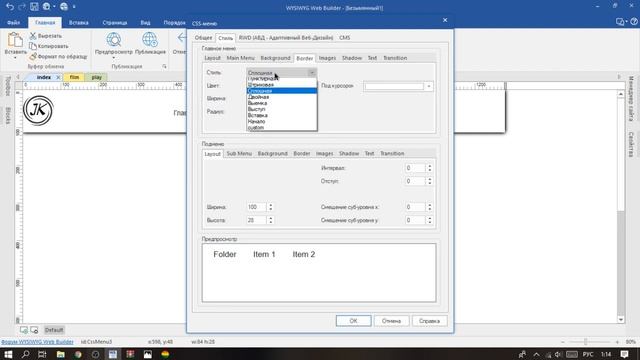Click the volume speaker tray icon

coord(558,354)
